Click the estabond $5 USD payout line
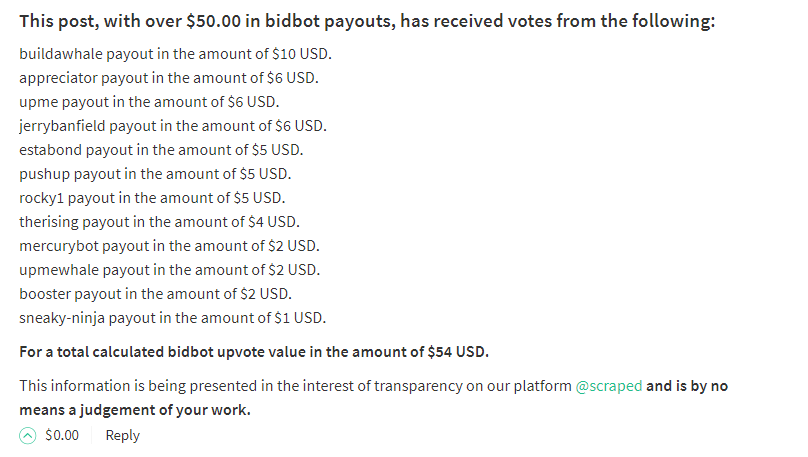808x457 pixels. (161, 150)
